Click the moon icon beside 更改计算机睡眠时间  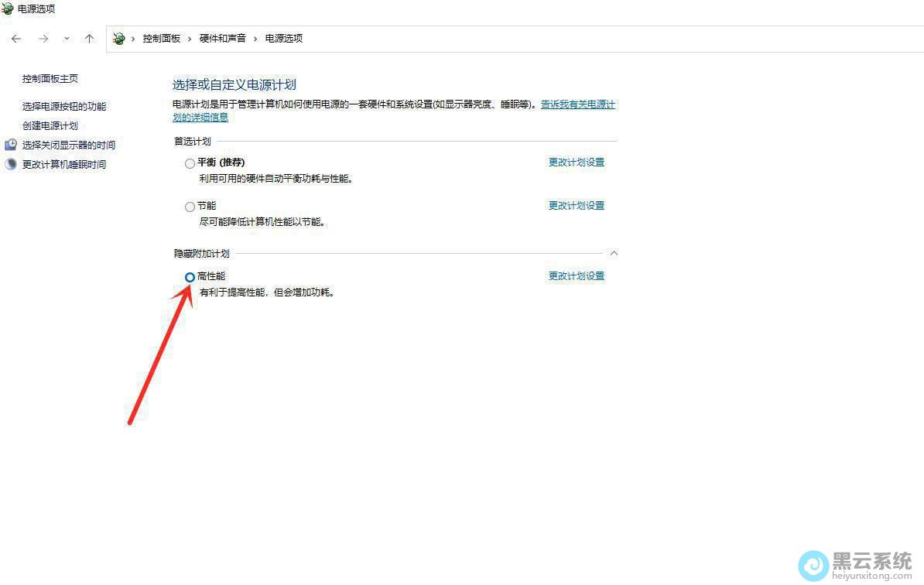coord(11,165)
